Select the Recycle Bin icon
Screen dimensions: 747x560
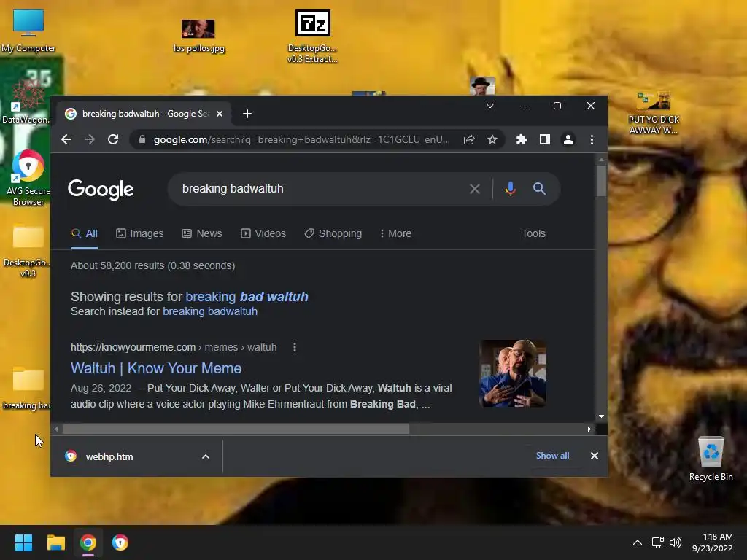(x=711, y=459)
